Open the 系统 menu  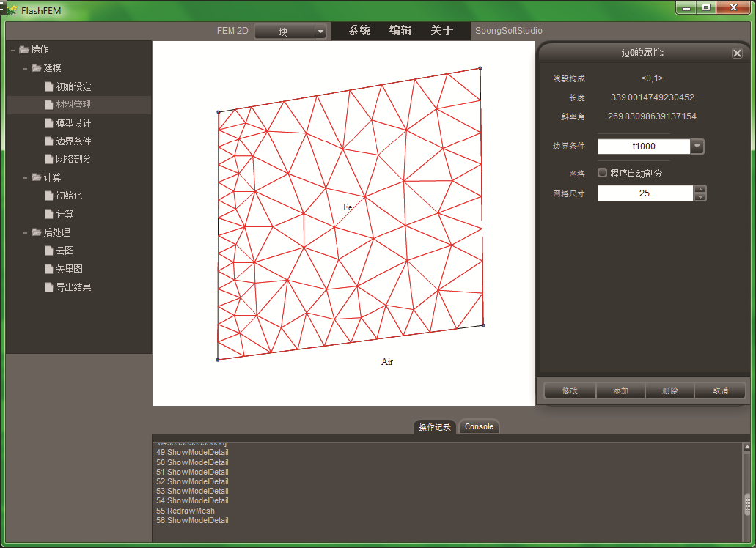pyautogui.click(x=359, y=30)
